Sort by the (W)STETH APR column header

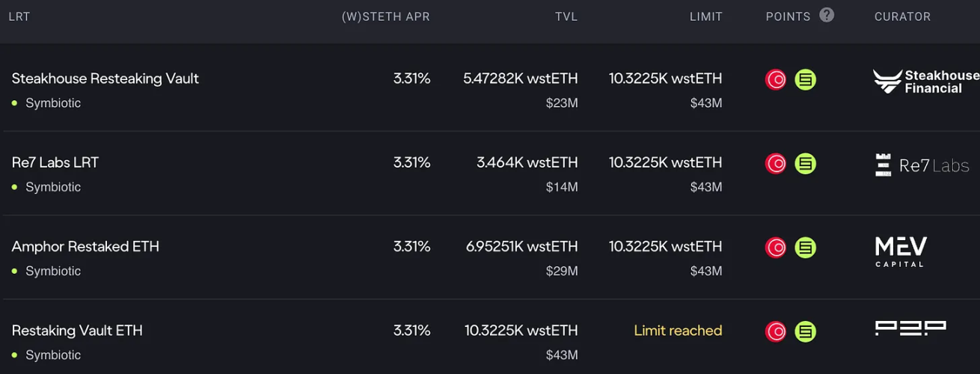pyautogui.click(x=386, y=16)
